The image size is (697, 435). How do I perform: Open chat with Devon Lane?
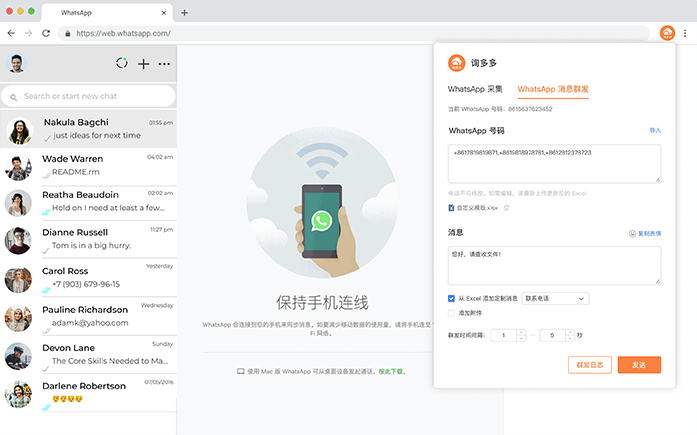88,355
